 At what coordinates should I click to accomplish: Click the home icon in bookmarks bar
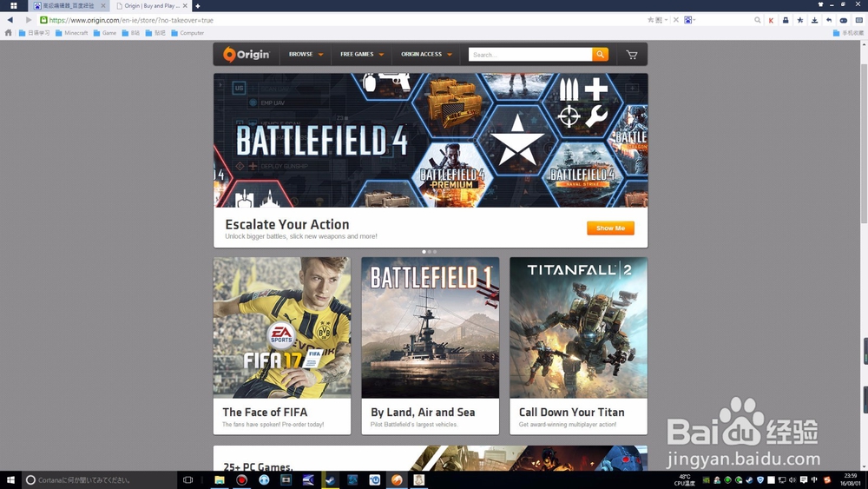pos(8,33)
